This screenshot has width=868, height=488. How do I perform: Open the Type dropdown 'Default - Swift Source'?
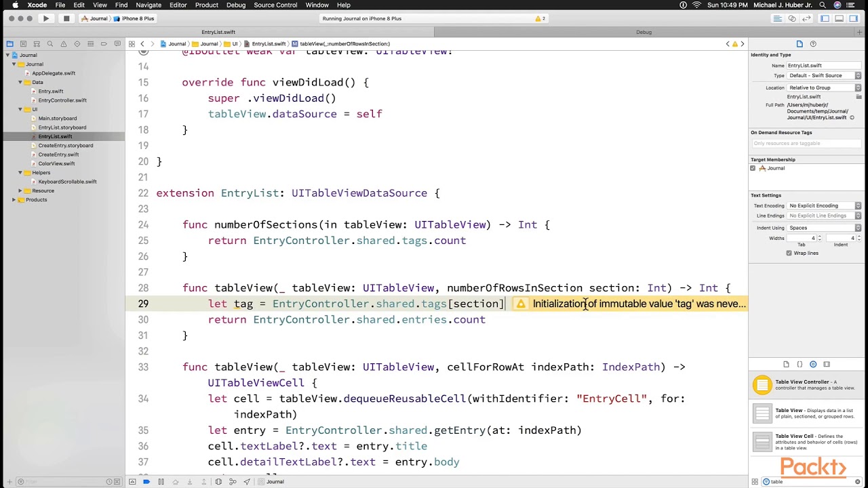pyautogui.click(x=824, y=75)
